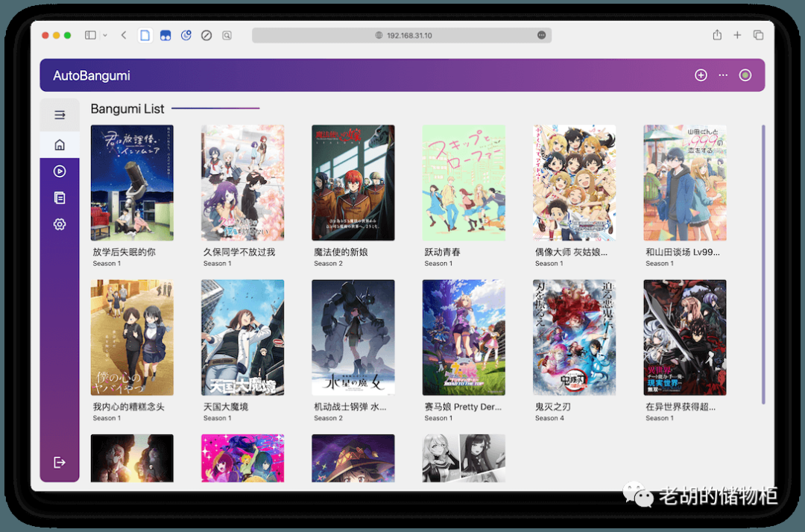
Task: Click the slashed circle blocker icon in Safari
Action: click(x=206, y=36)
